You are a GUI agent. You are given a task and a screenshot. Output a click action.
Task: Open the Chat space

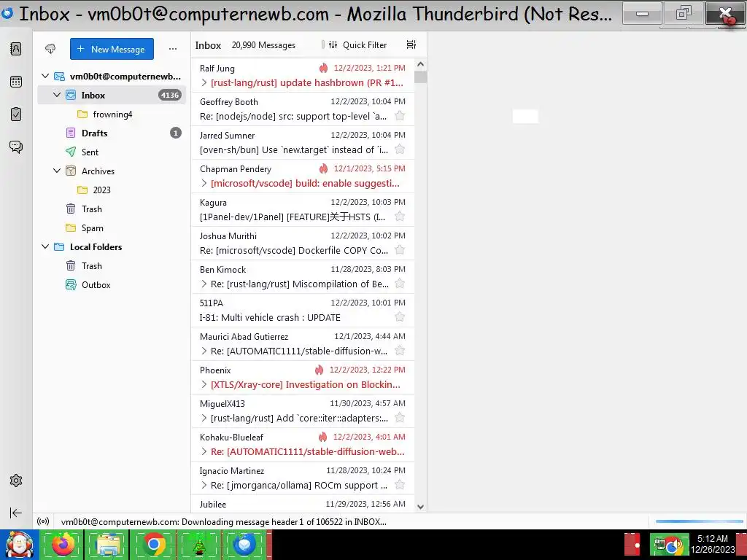pyautogui.click(x=16, y=147)
